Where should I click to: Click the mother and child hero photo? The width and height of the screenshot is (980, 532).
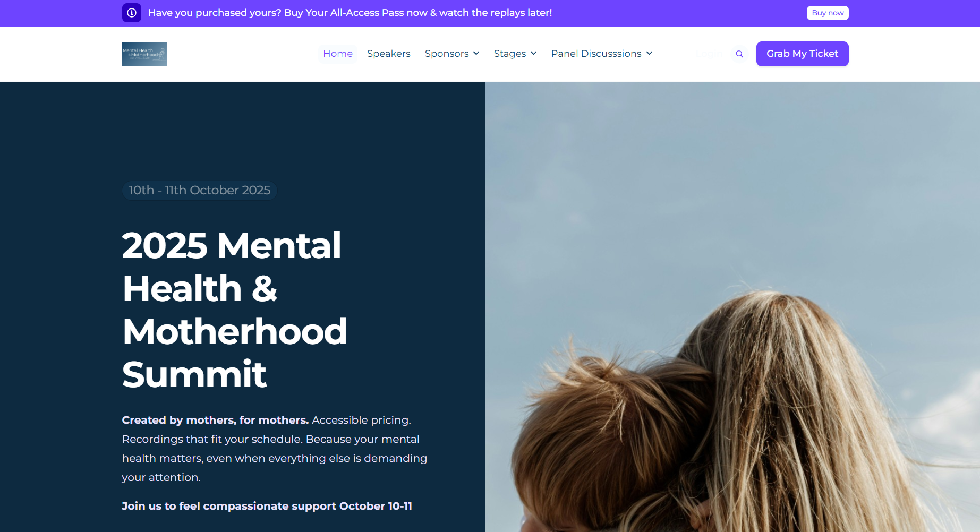pyautogui.click(x=732, y=307)
